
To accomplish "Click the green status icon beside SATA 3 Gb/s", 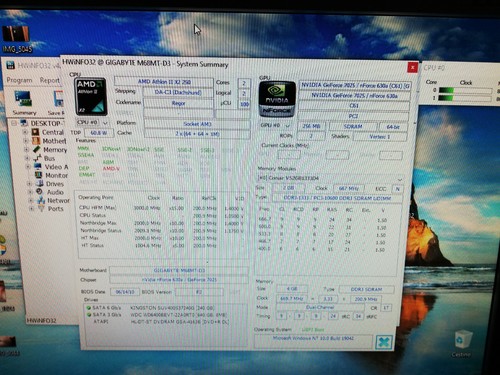I will [89, 315].
